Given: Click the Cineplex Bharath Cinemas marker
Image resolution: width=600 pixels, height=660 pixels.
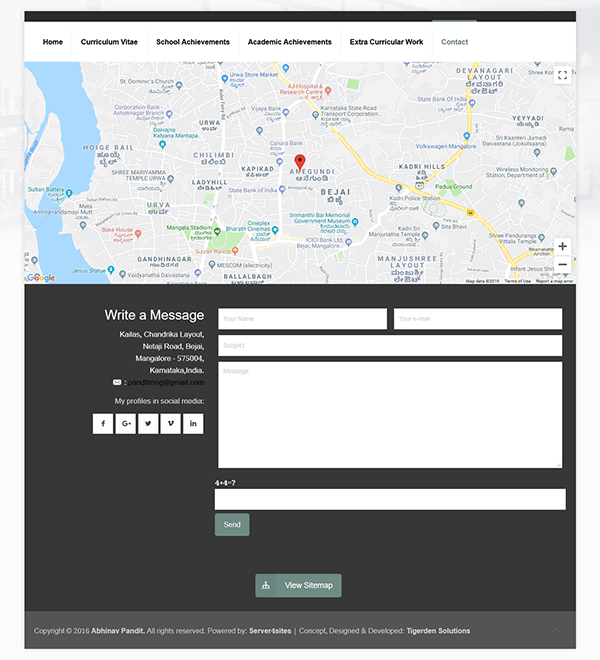Looking at the screenshot, I should click(275, 230).
